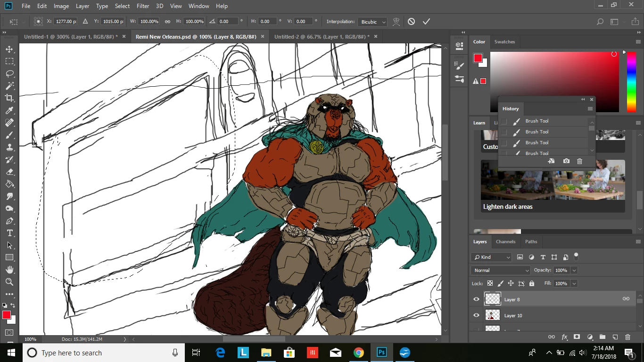Select the Eraser tool
Screen dimensions: 644x362
(9, 172)
